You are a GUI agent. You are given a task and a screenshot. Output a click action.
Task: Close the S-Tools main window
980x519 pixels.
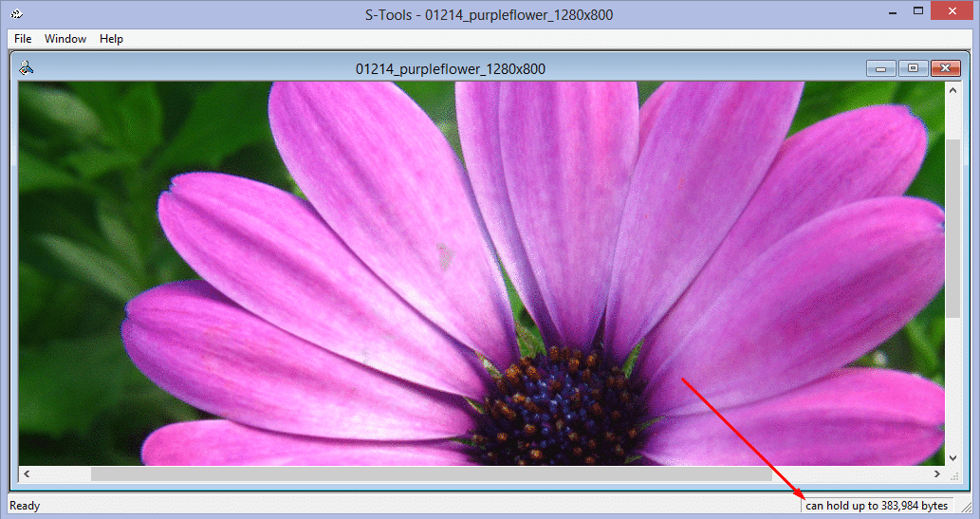point(952,10)
